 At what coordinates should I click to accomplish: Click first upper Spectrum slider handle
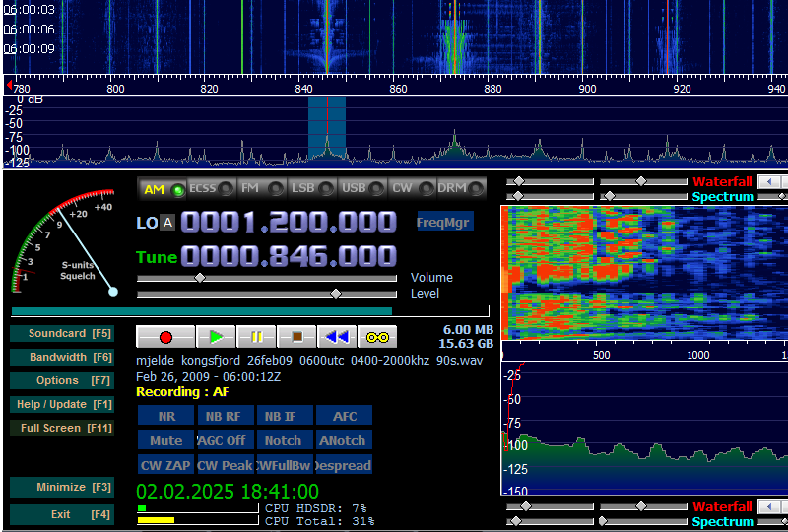[518, 196]
